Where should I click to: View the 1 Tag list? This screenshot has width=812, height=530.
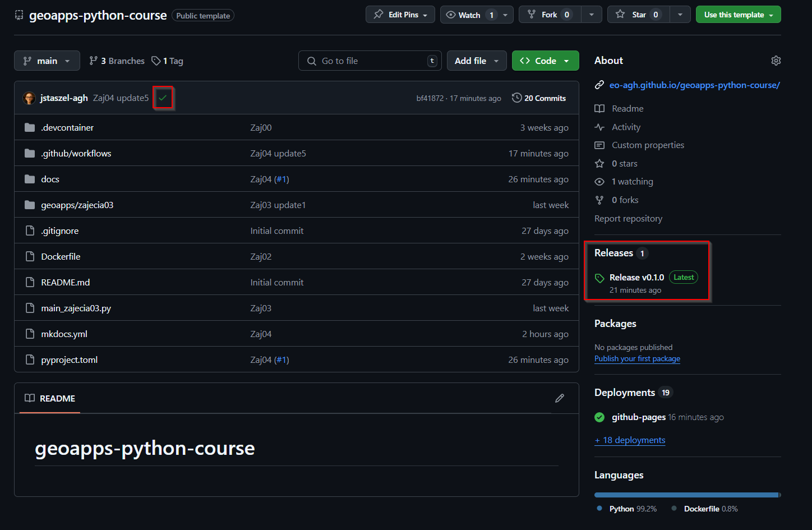(x=168, y=61)
